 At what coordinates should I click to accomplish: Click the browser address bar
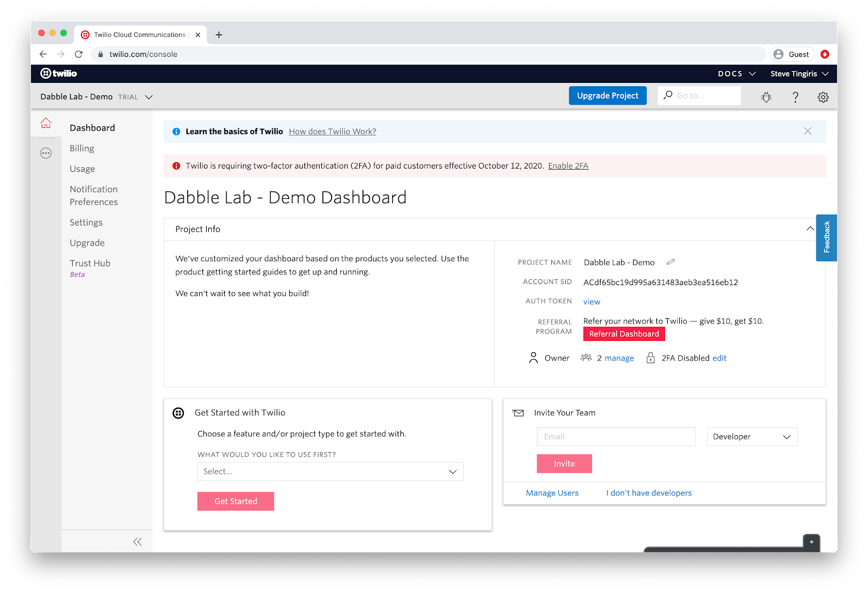point(429,54)
